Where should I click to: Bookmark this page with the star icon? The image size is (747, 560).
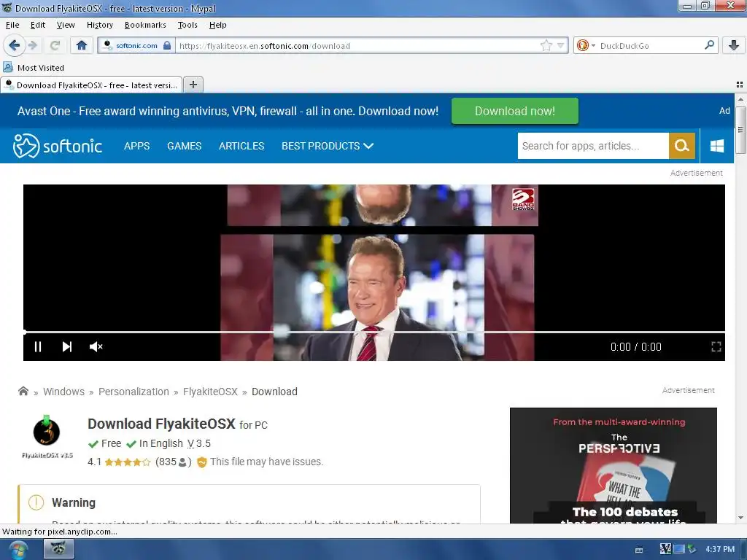(546, 46)
